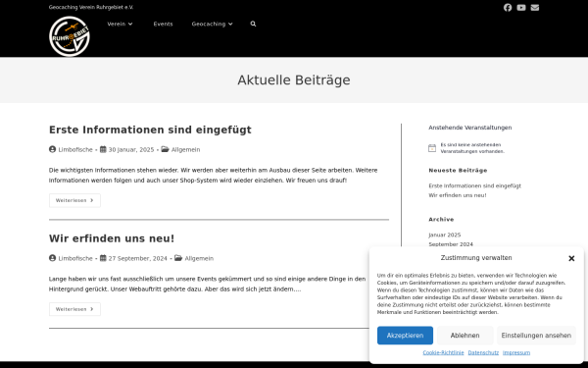The height and width of the screenshot is (368, 588).
Task: Click the calendar icon beside 30 Januar, 2025
Action: point(103,149)
